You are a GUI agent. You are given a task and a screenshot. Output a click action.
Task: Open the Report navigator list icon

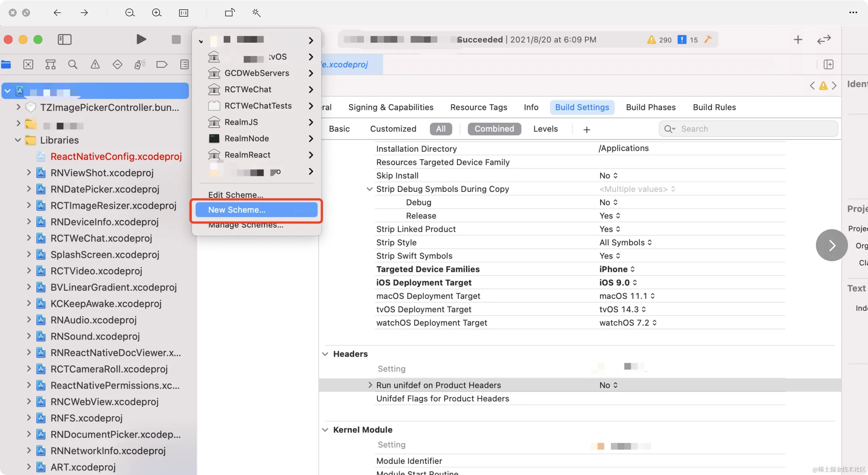[184, 64]
